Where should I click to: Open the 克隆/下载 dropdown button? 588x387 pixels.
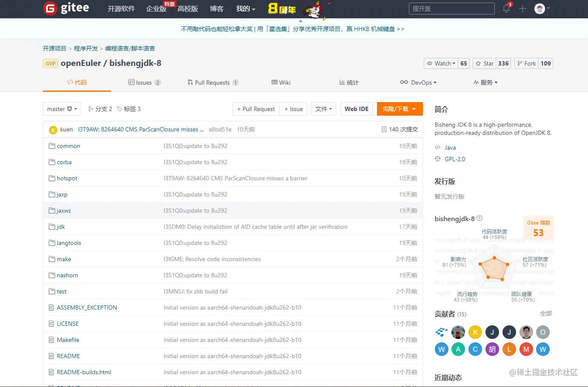[400, 109]
